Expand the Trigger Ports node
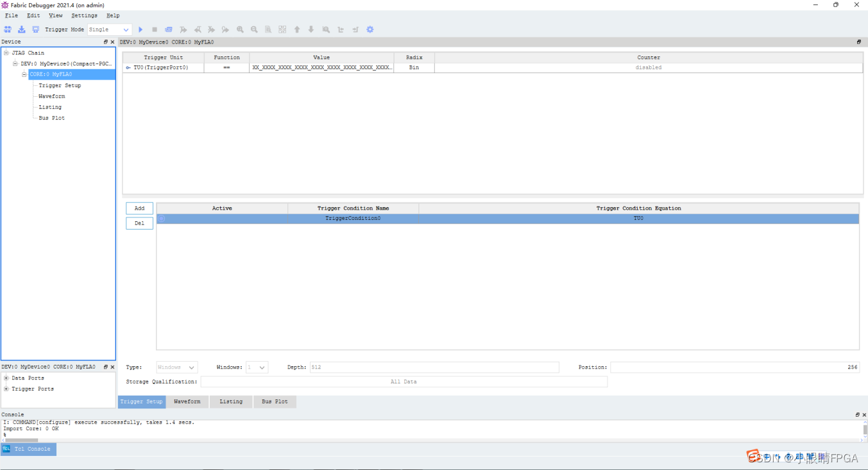The image size is (868, 470). (x=6, y=389)
